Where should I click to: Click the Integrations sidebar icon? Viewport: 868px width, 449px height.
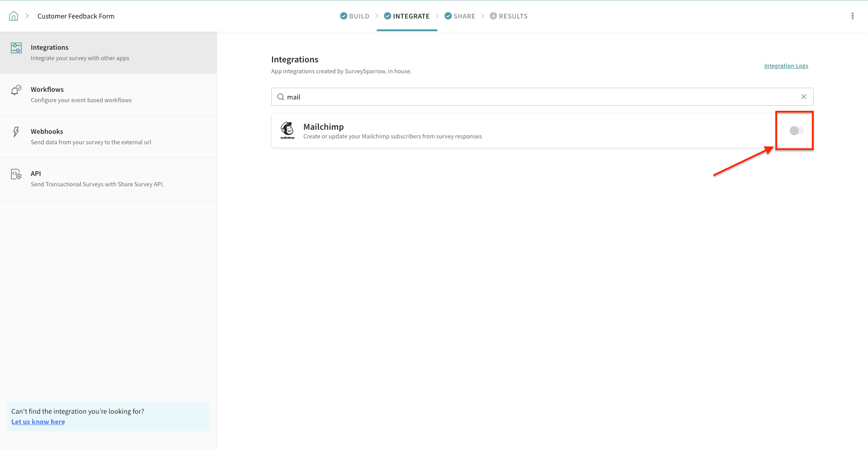(x=16, y=48)
